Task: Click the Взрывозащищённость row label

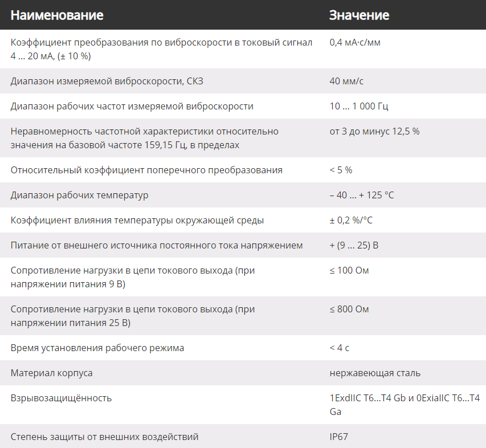Action: point(61,398)
